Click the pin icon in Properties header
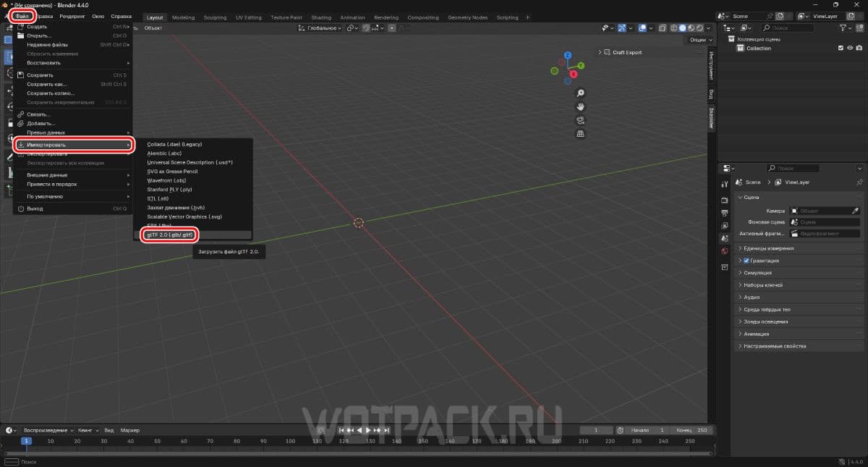 (859, 182)
